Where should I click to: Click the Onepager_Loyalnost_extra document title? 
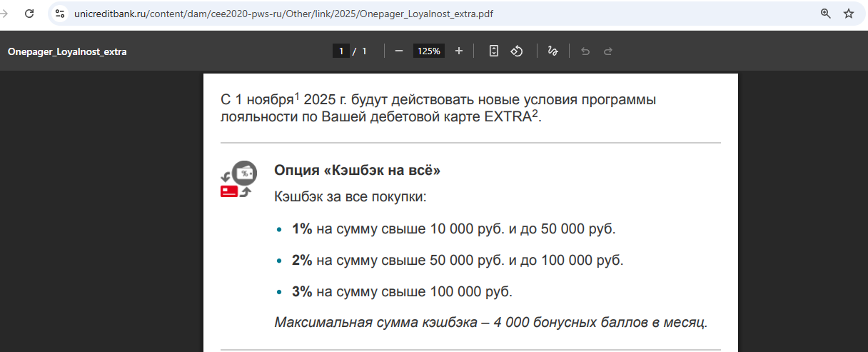(x=67, y=51)
